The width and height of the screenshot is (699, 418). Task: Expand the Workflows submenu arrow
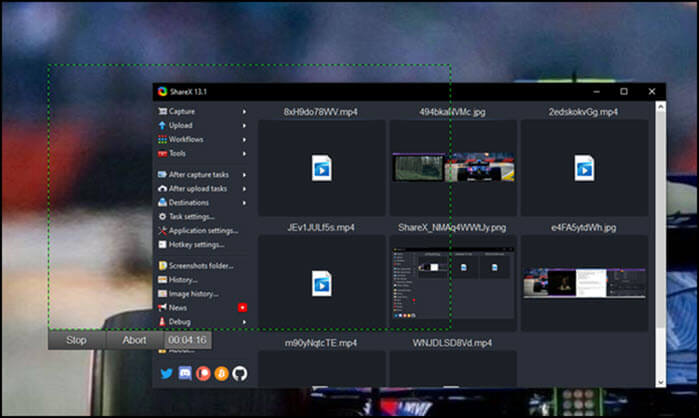point(244,139)
